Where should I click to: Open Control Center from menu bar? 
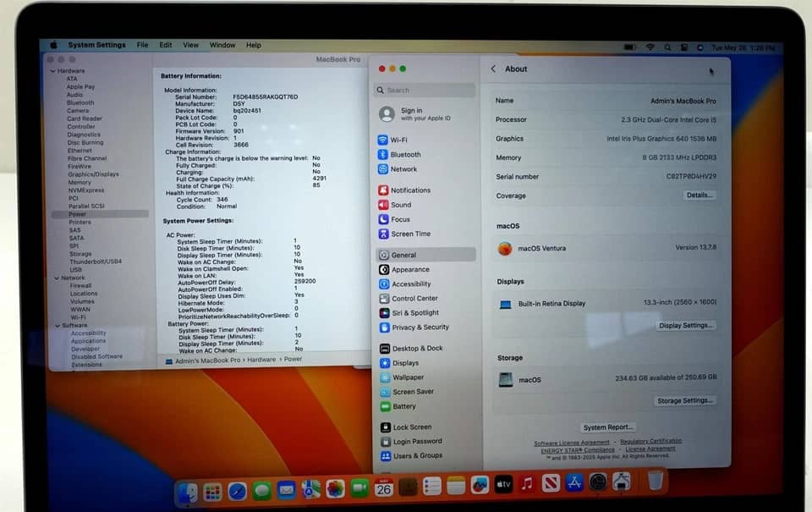coord(684,47)
